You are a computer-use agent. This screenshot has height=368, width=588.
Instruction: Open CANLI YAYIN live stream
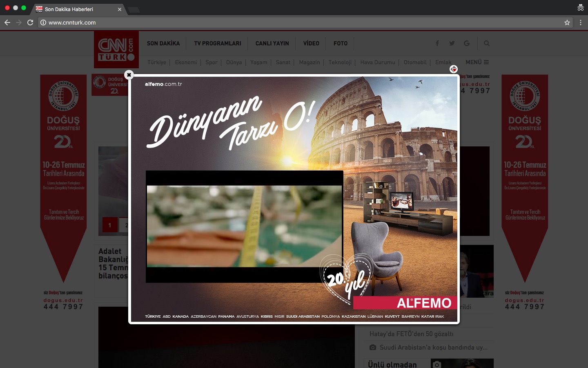[x=272, y=43]
